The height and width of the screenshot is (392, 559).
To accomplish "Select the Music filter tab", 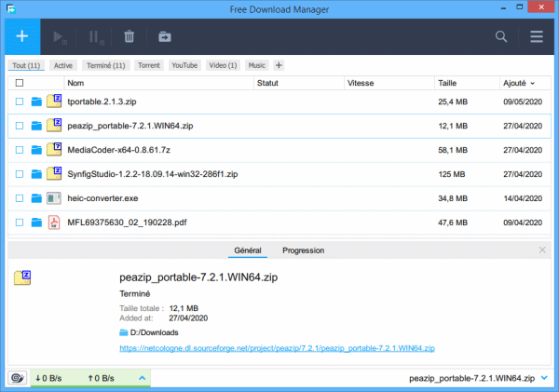I will click(x=257, y=65).
